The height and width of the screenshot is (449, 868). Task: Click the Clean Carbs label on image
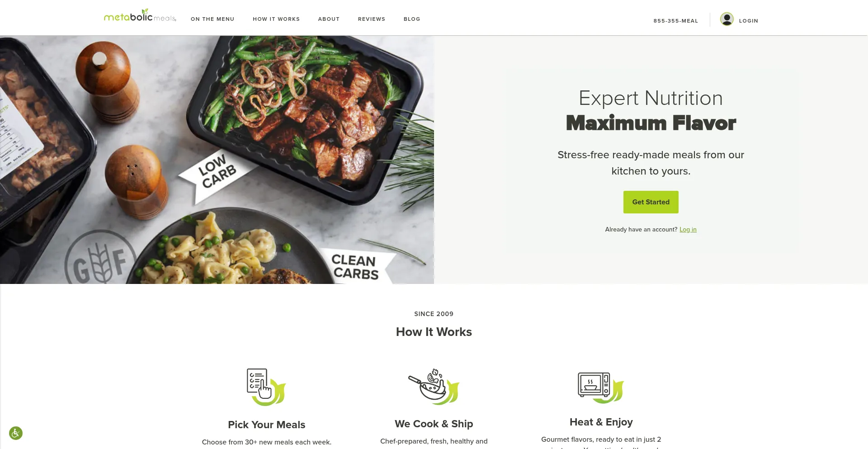click(355, 267)
